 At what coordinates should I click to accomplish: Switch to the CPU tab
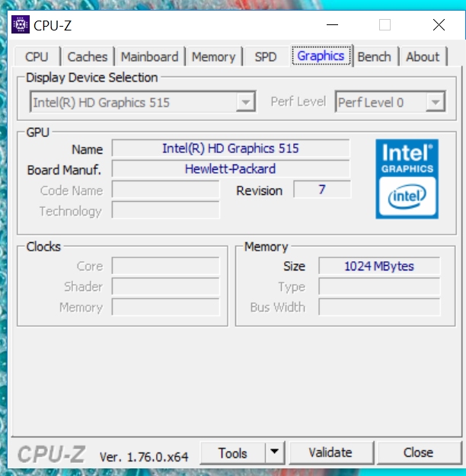[37, 57]
